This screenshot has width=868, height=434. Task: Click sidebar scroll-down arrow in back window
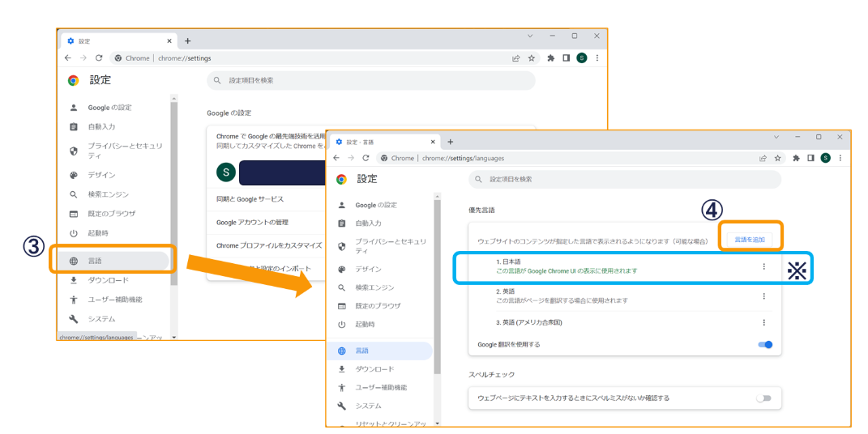(173, 337)
